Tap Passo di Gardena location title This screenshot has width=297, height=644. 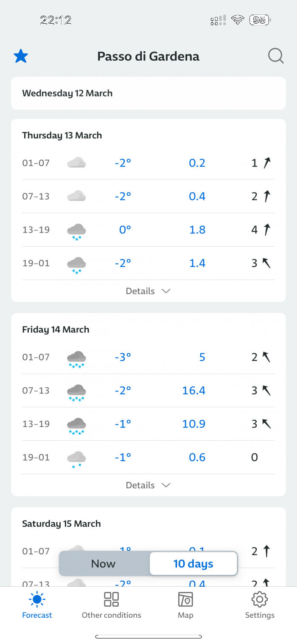pyautogui.click(x=148, y=56)
